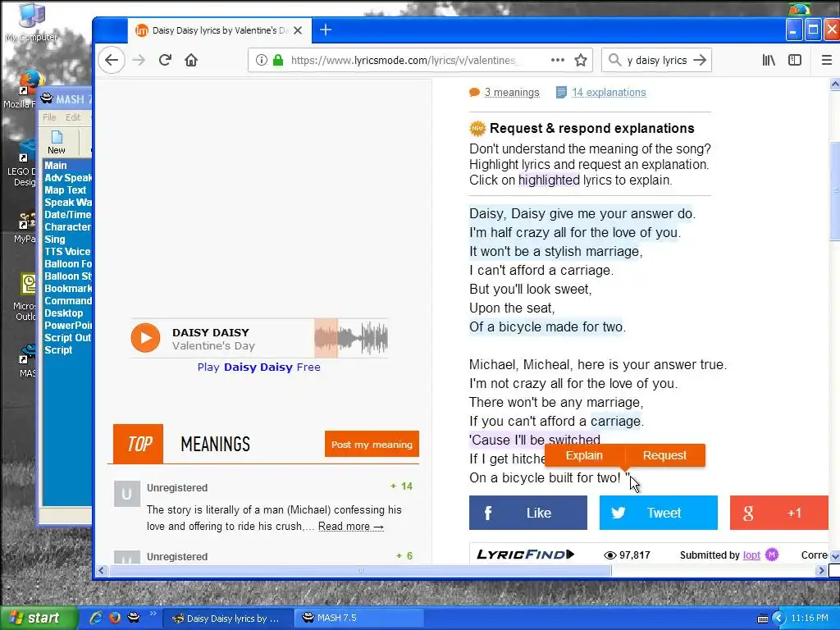
Task: Click lyric line Of a bicycle made for two
Action: [x=547, y=326]
